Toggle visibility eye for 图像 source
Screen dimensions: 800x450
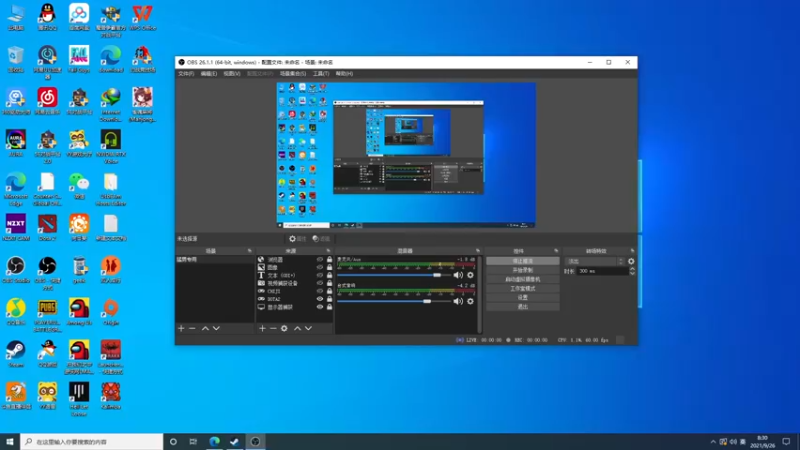click(x=320, y=267)
